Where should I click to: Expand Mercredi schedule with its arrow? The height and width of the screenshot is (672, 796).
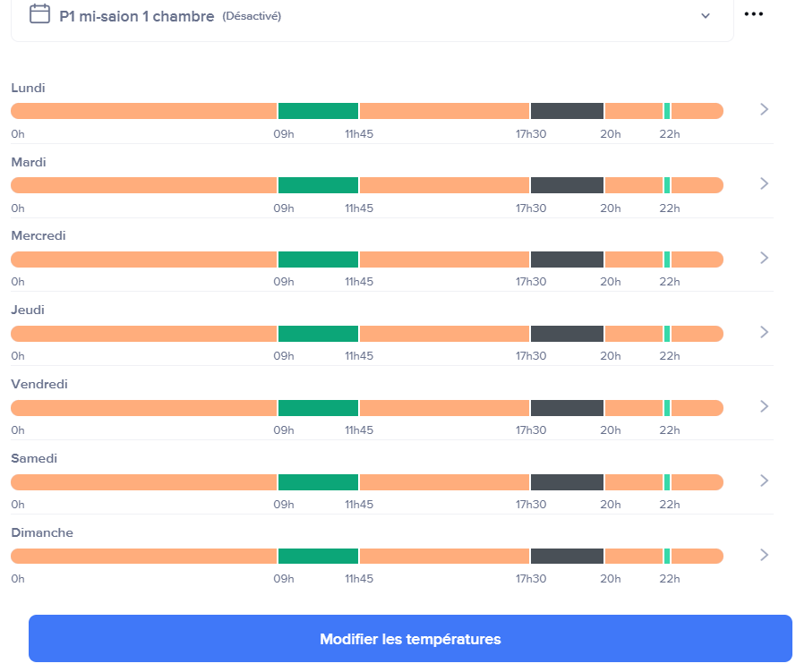click(764, 258)
